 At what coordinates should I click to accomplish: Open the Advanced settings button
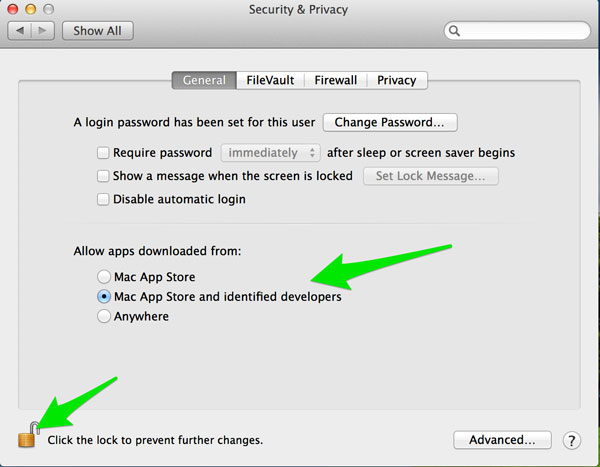tap(502, 440)
